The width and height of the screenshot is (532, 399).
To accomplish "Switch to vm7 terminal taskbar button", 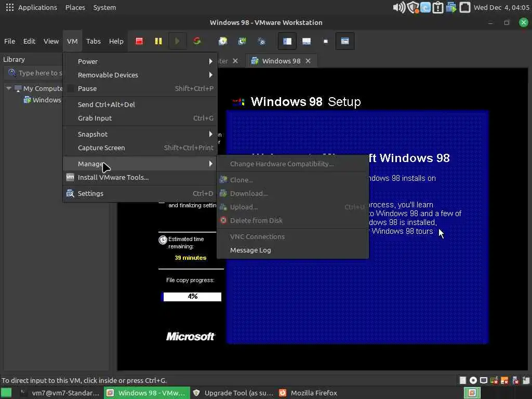I will click(x=60, y=393).
